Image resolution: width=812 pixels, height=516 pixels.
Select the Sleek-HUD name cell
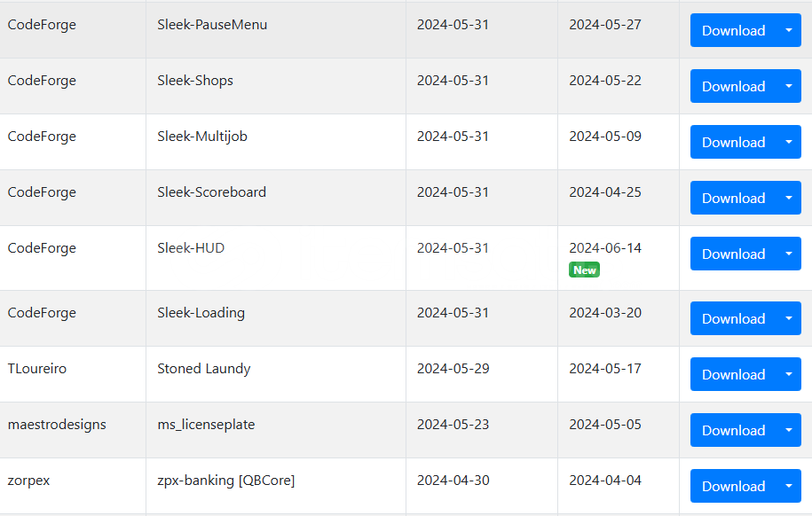coord(276,258)
